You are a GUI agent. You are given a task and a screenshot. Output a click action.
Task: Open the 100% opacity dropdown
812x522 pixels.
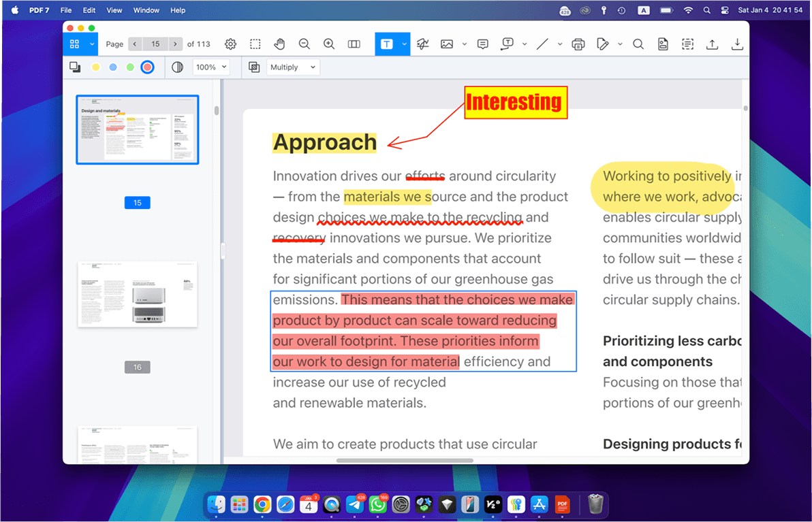click(211, 67)
